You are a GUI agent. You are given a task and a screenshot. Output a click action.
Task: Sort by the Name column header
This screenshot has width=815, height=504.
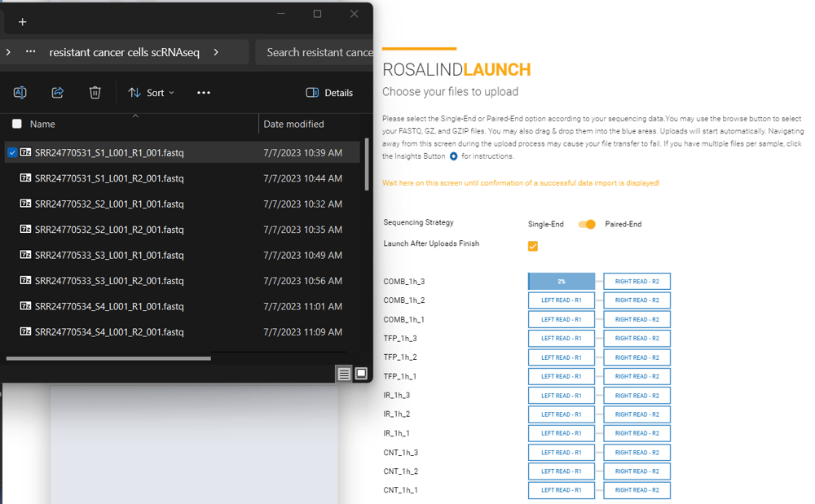42,124
